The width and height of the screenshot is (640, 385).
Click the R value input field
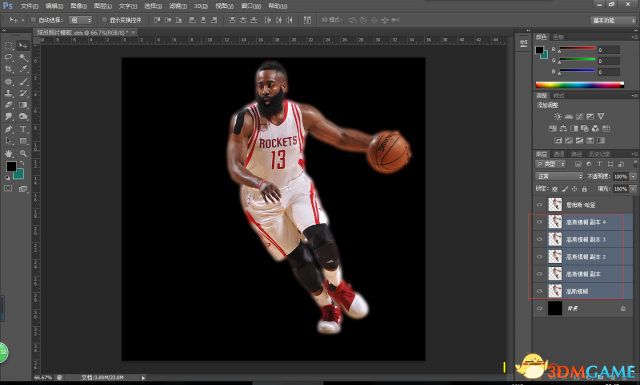click(609, 50)
